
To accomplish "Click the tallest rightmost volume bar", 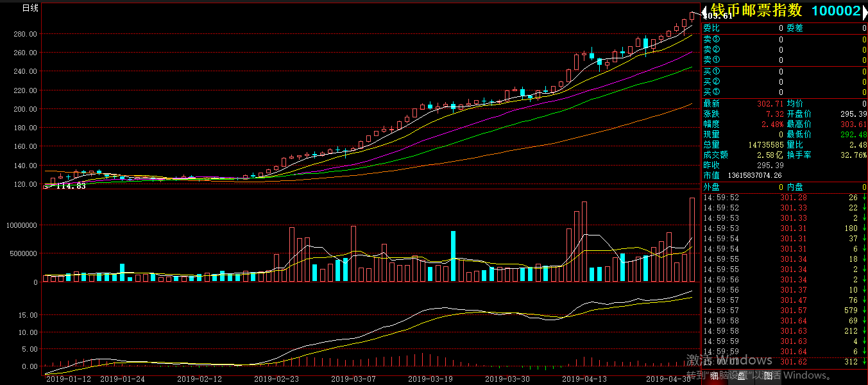I will coord(692,239).
